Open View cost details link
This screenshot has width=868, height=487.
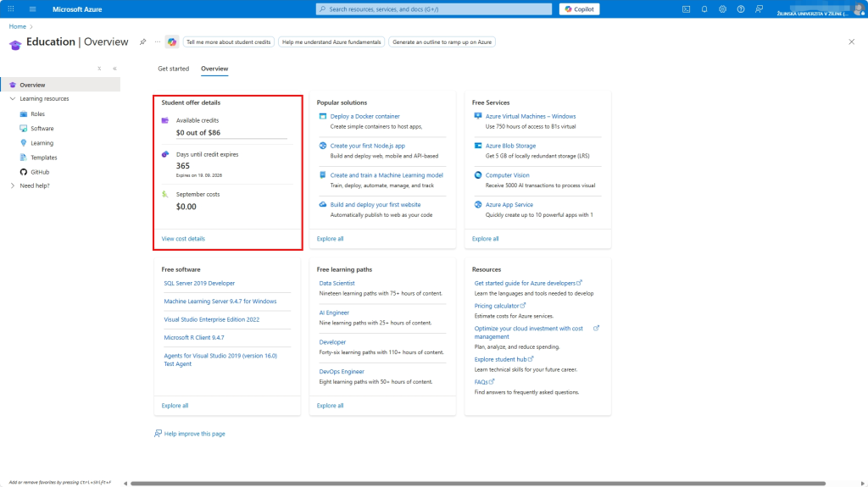pyautogui.click(x=183, y=239)
